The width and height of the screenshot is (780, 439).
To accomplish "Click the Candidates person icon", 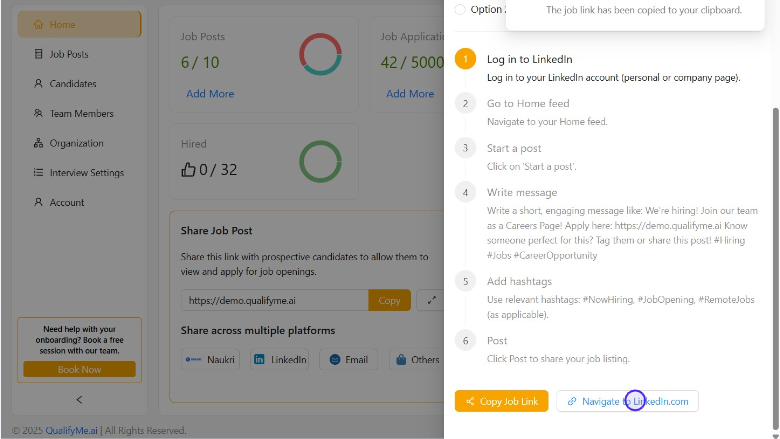I will [x=39, y=84].
